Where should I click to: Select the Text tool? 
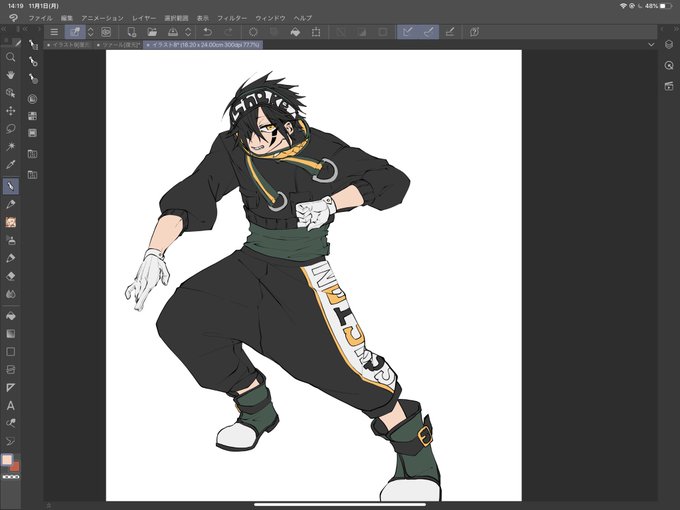10,405
